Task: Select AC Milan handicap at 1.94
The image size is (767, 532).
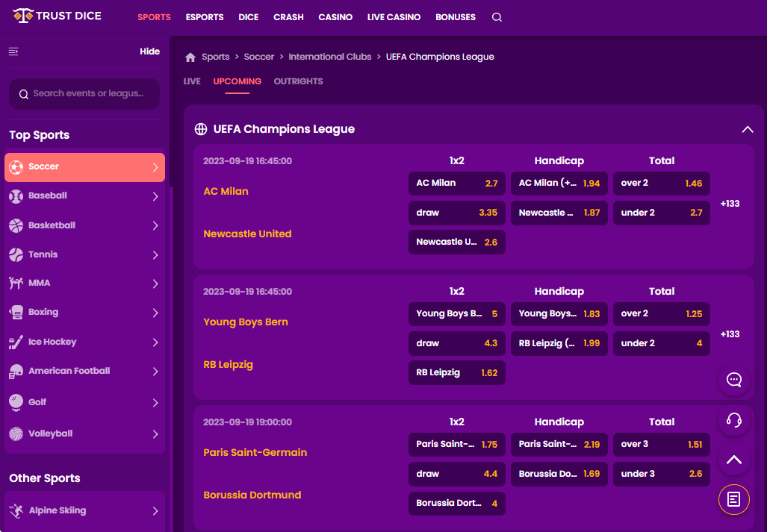Action: click(x=559, y=184)
